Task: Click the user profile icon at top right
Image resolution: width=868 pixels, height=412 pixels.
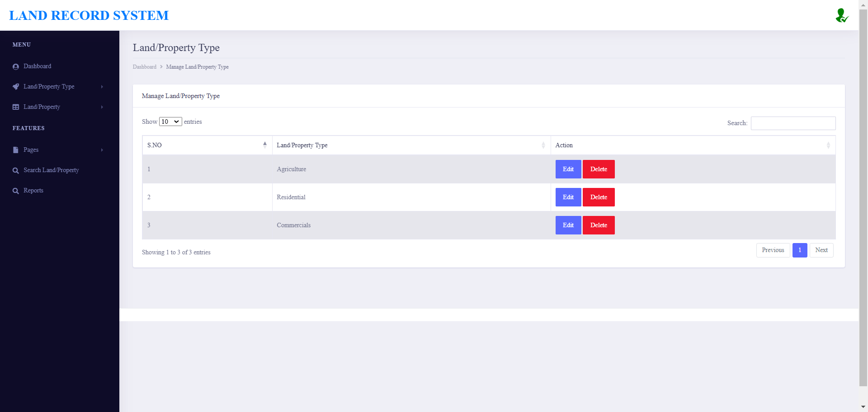Action: pyautogui.click(x=842, y=15)
